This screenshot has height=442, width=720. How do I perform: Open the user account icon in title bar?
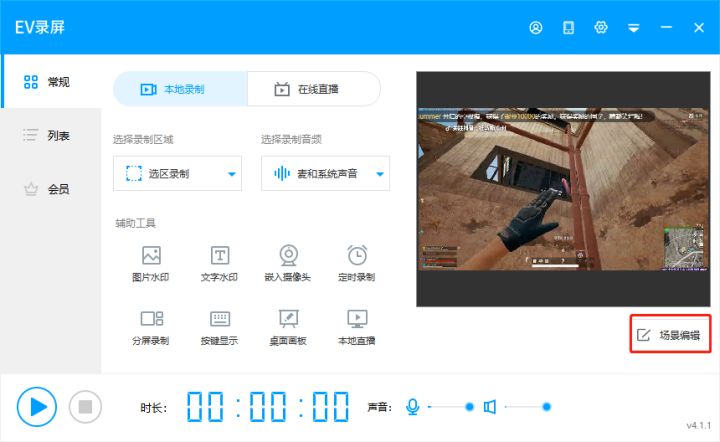[x=535, y=28]
